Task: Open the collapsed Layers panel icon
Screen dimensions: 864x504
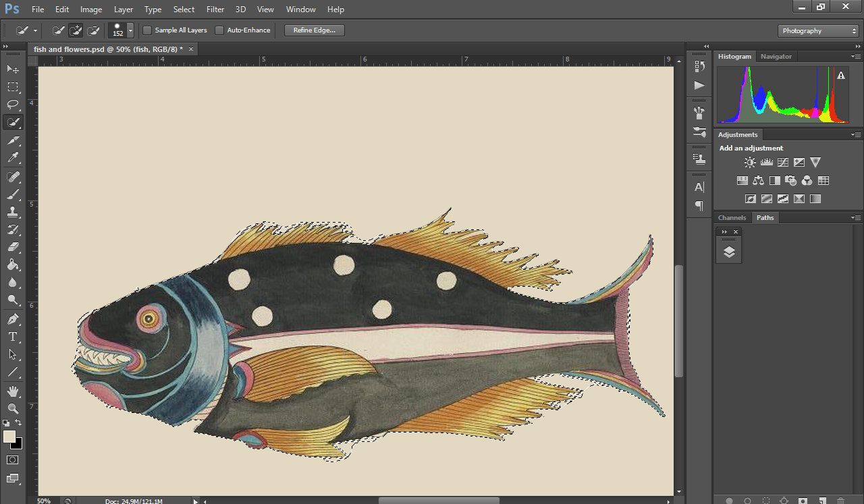Action: tap(728, 252)
